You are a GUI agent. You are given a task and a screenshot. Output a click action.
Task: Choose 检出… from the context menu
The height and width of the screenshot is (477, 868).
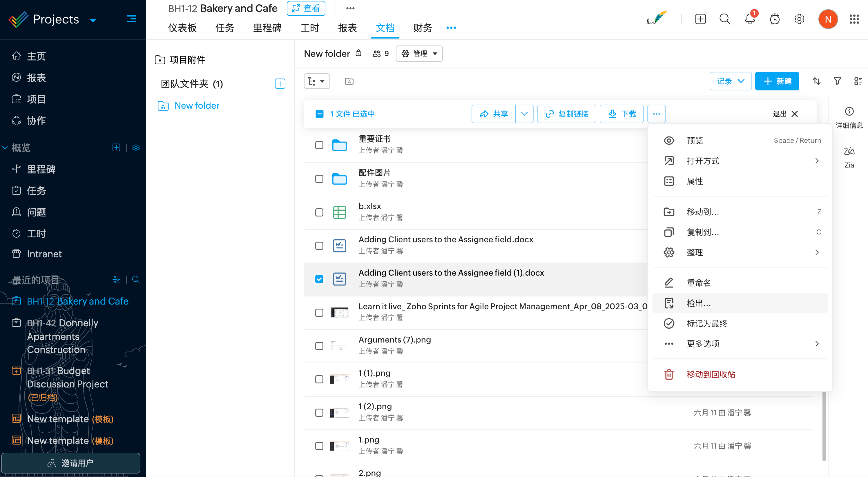pos(699,303)
